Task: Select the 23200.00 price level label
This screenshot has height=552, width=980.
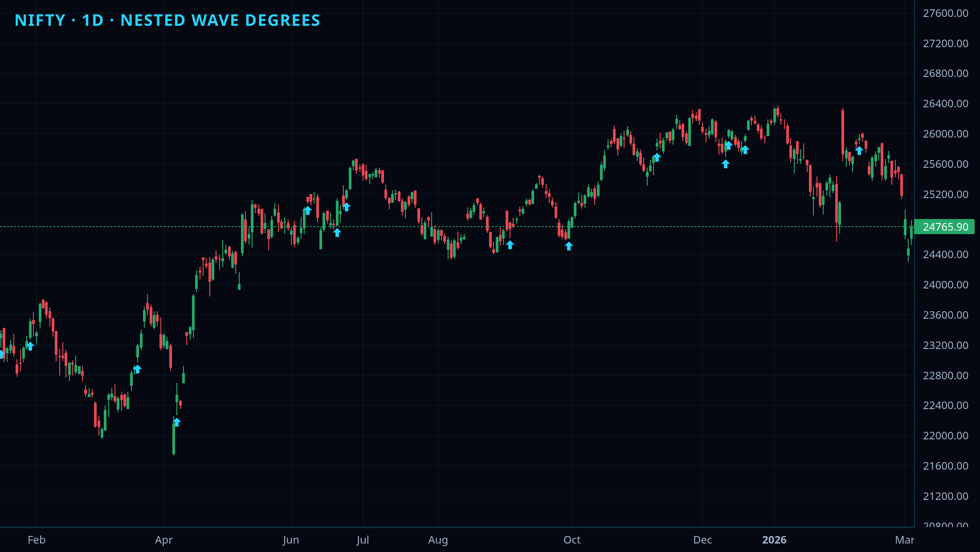Action: 945,345
